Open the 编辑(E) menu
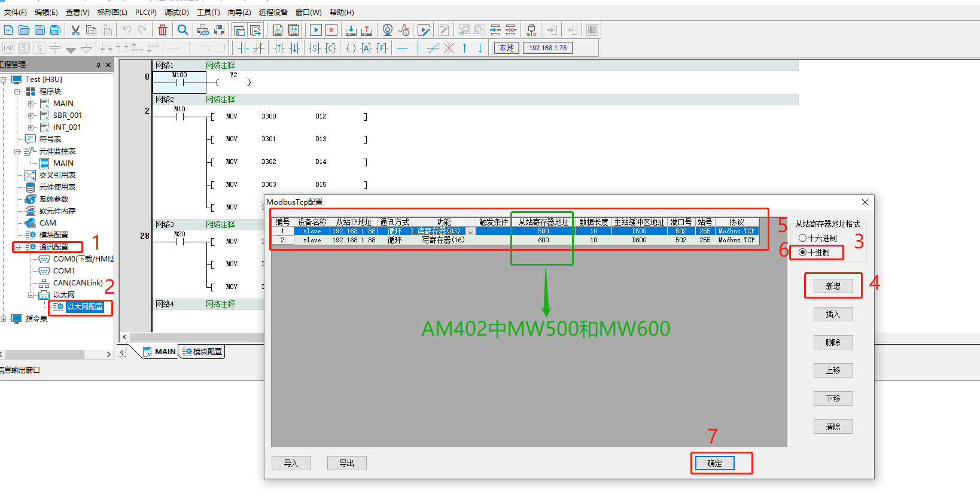This screenshot has width=980, height=496. [46, 12]
